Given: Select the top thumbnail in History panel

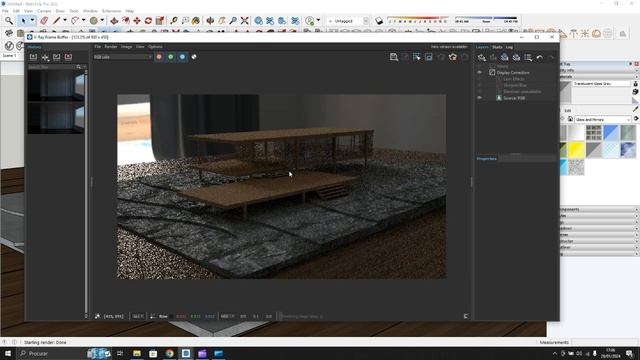Looking at the screenshot, I should [56, 86].
